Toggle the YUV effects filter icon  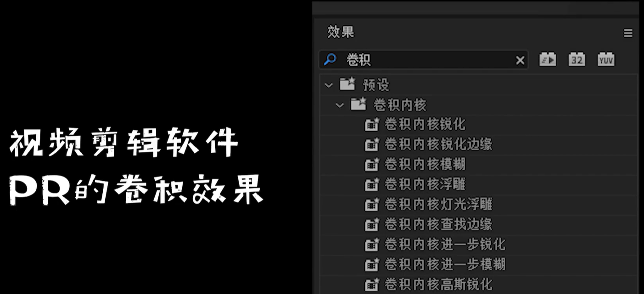[x=606, y=60]
